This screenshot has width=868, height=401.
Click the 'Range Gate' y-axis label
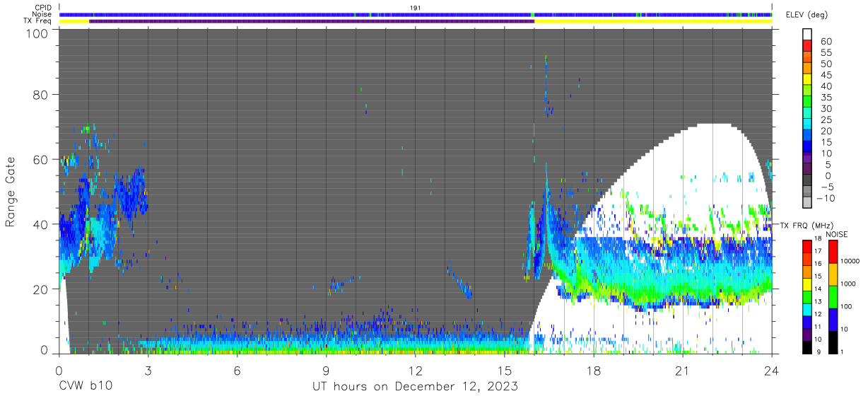(11, 192)
